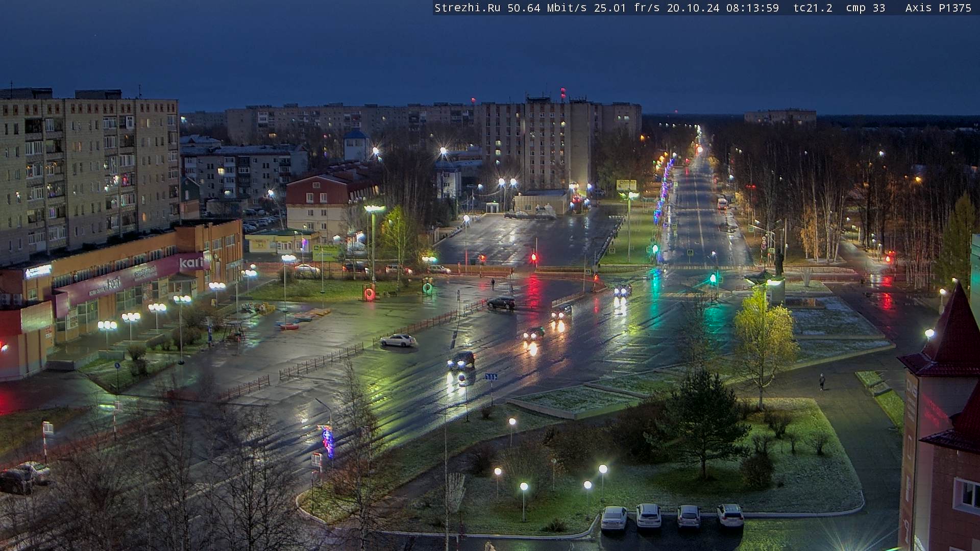This screenshot has height=551, width=980.
Task: Select the tc21.2 overlay value
Action: [813, 8]
